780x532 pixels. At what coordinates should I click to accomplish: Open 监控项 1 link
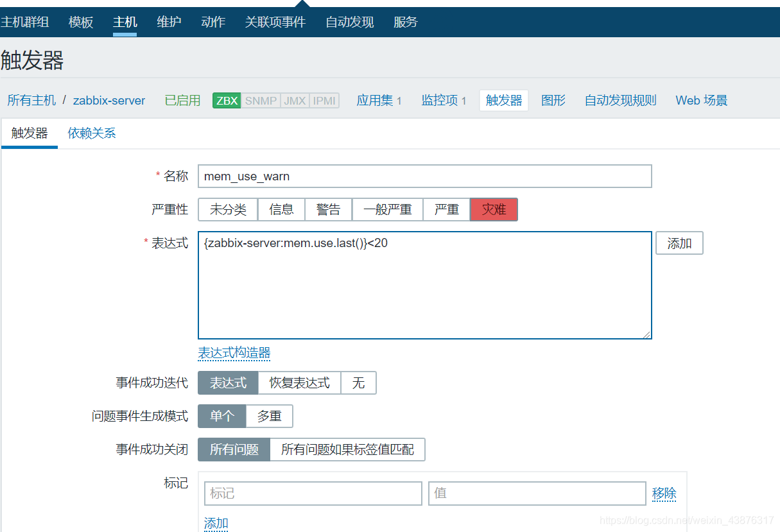[444, 100]
